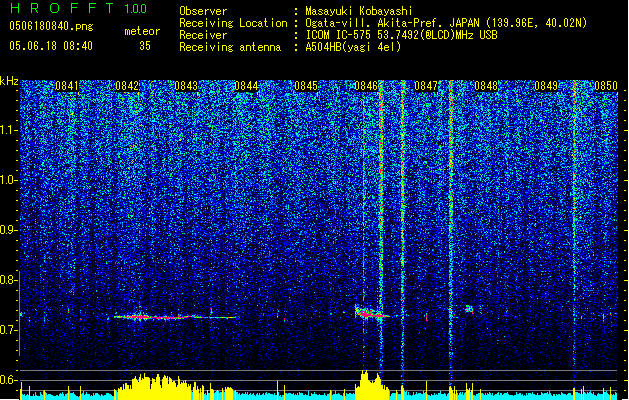629x400 pixels.
Task: Click the 1.0 kHz frequency axis label
Action: pos(9,180)
